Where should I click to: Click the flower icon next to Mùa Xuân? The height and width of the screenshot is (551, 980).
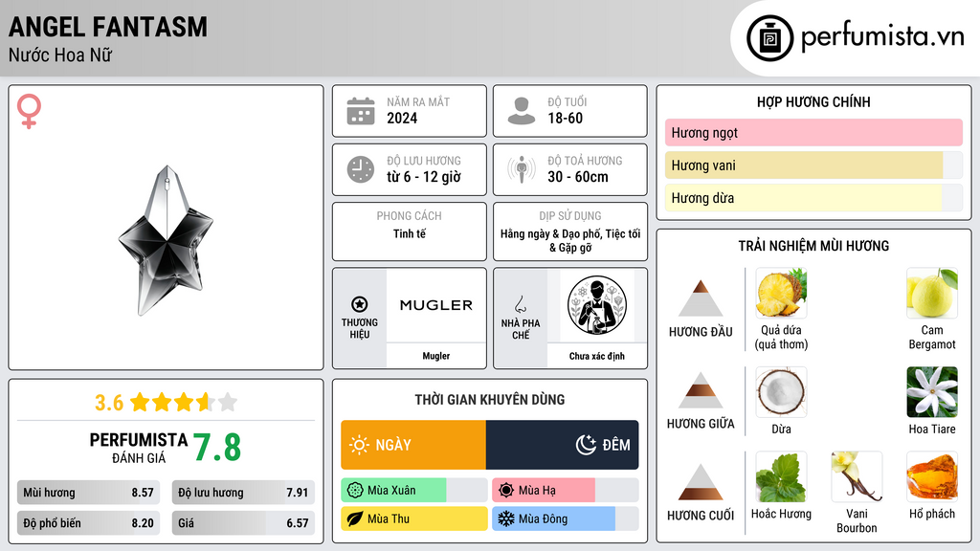coord(355,491)
